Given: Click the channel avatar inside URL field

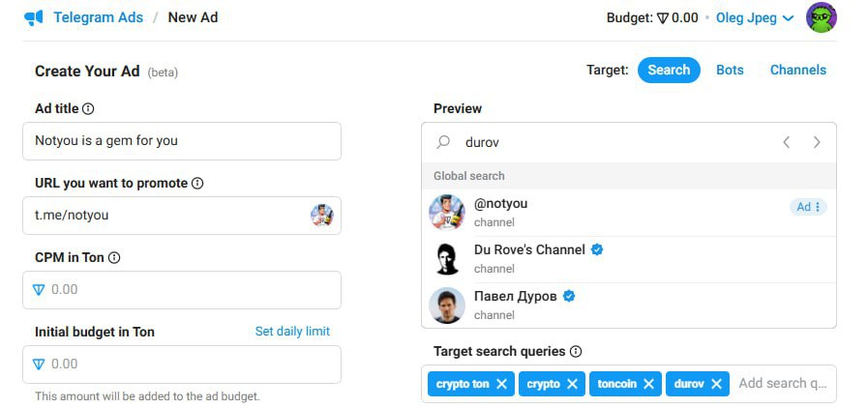Looking at the screenshot, I should pyautogui.click(x=321, y=216).
